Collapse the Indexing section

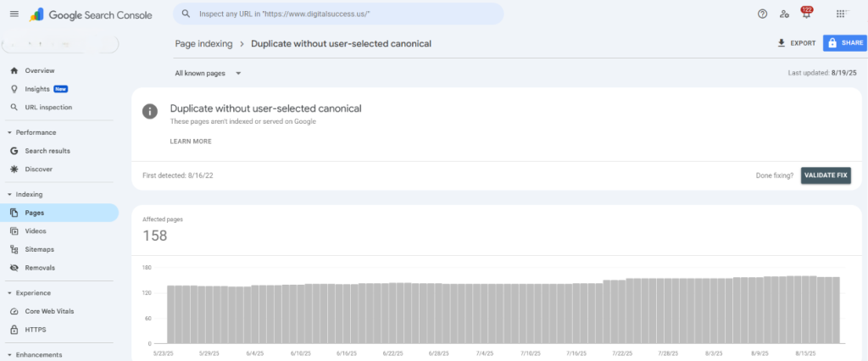9,194
